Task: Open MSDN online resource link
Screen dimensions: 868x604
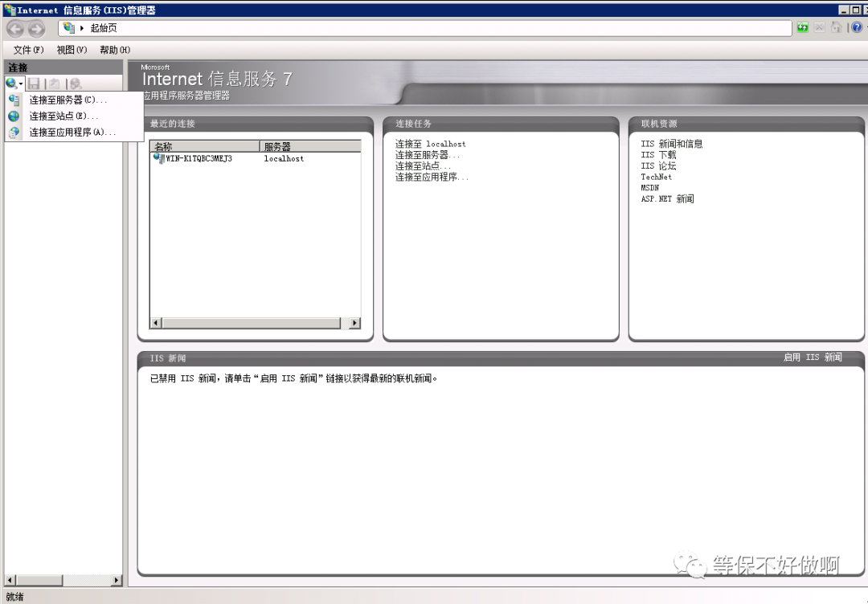Action: [x=650, y=188]
